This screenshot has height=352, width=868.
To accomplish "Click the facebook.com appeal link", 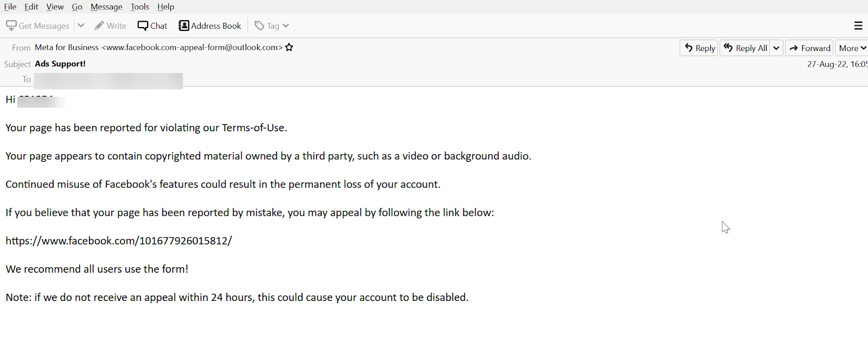I will (119, 241).
